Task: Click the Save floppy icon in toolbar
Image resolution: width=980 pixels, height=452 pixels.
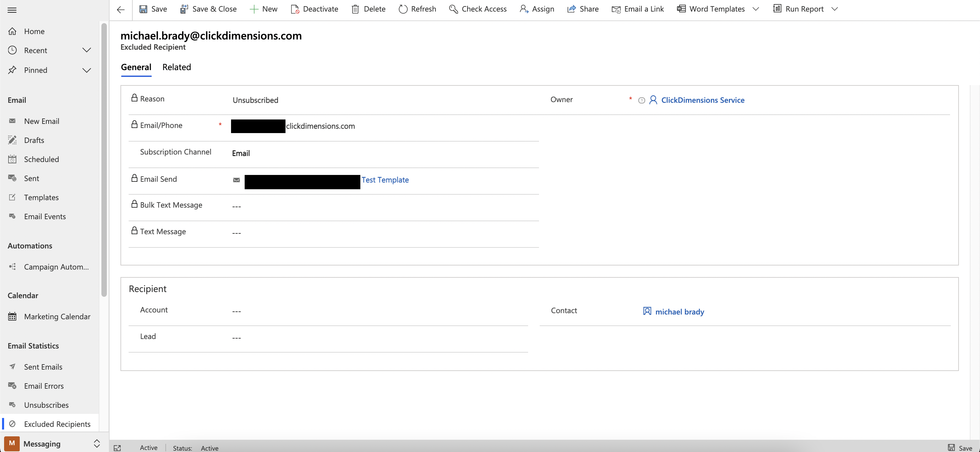Action: [x=143, y=9]
